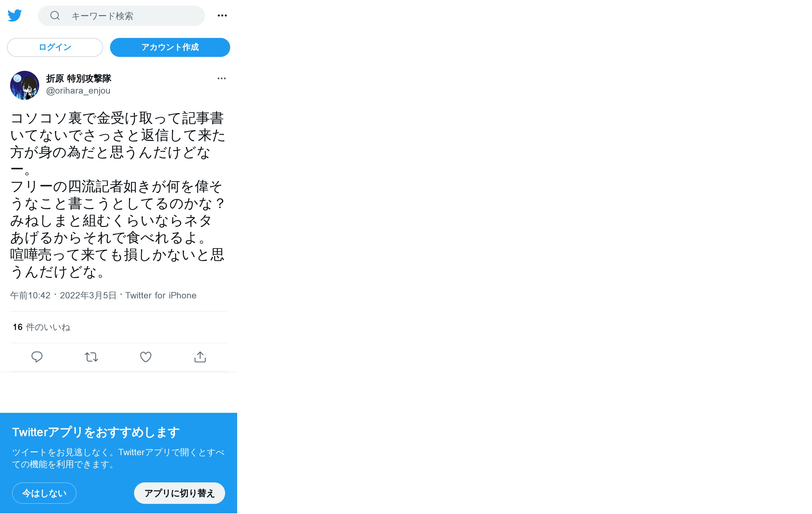This screenshot has width=812, height=514.
Task: Click the retweet arrows icon
Action: 91,357
